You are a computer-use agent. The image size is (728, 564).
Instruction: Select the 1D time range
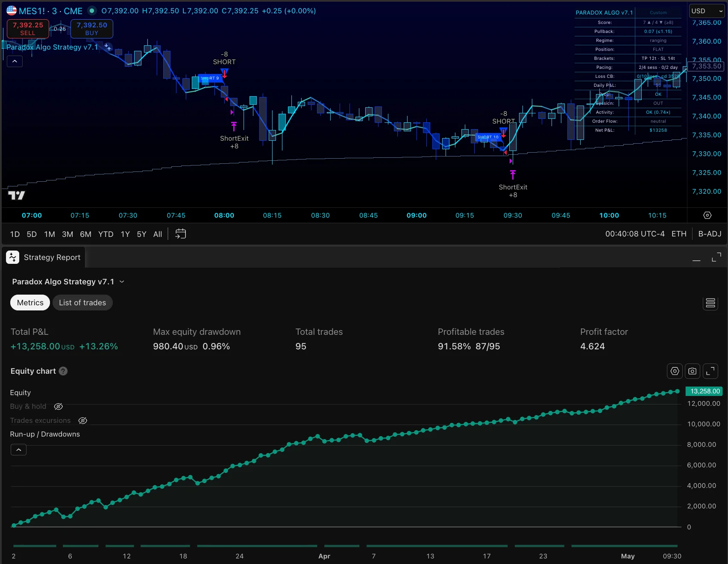[x=15, y=234]
